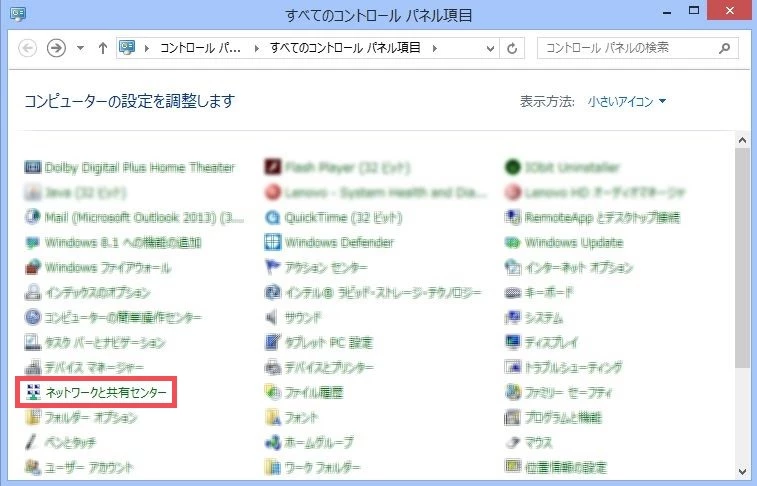The width and height of the screenshot is (757, 486).
Task: Expand chevron after コントロール パ... breadcrumb
Action: [256, 48]
